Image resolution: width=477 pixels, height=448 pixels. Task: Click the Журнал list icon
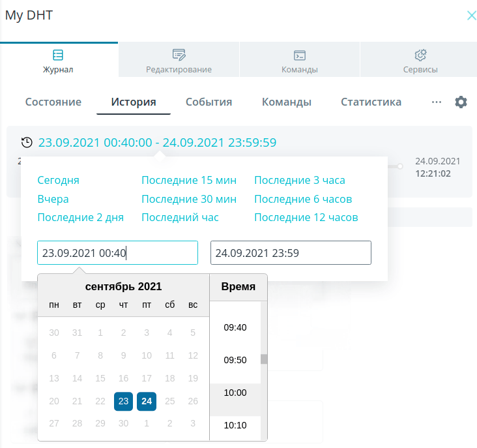click(58, 55)
